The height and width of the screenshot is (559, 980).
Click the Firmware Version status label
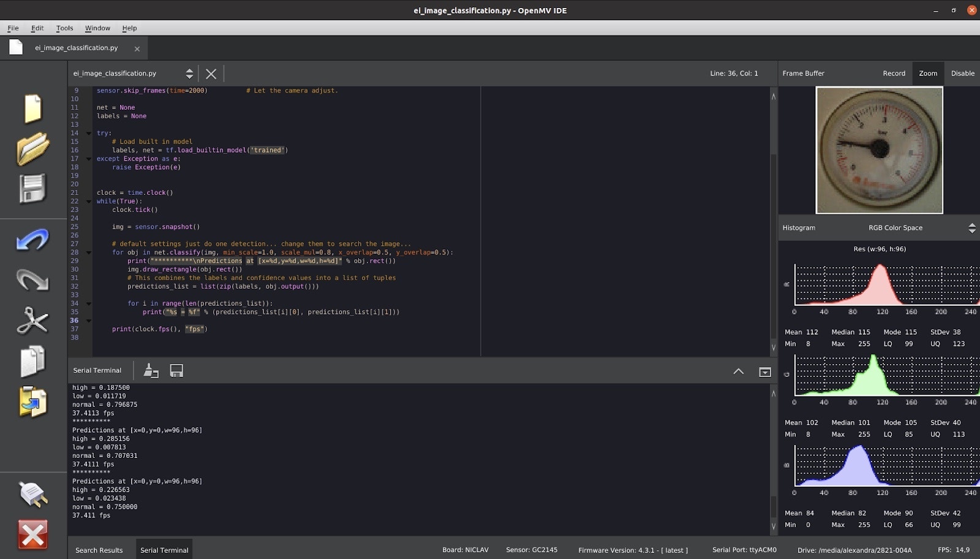click(633, 550)
